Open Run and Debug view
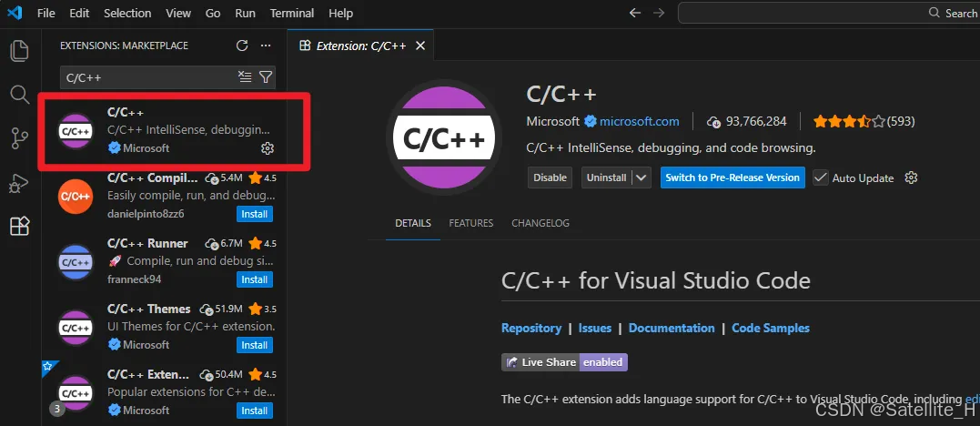The width and height of the screenshot is (980, 426). [x=19, y=183]
